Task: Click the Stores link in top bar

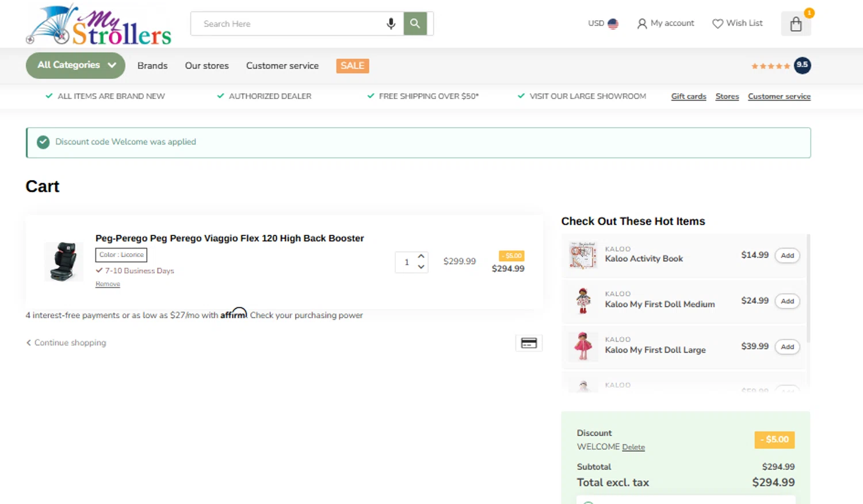Action: [x=727, y=96]
